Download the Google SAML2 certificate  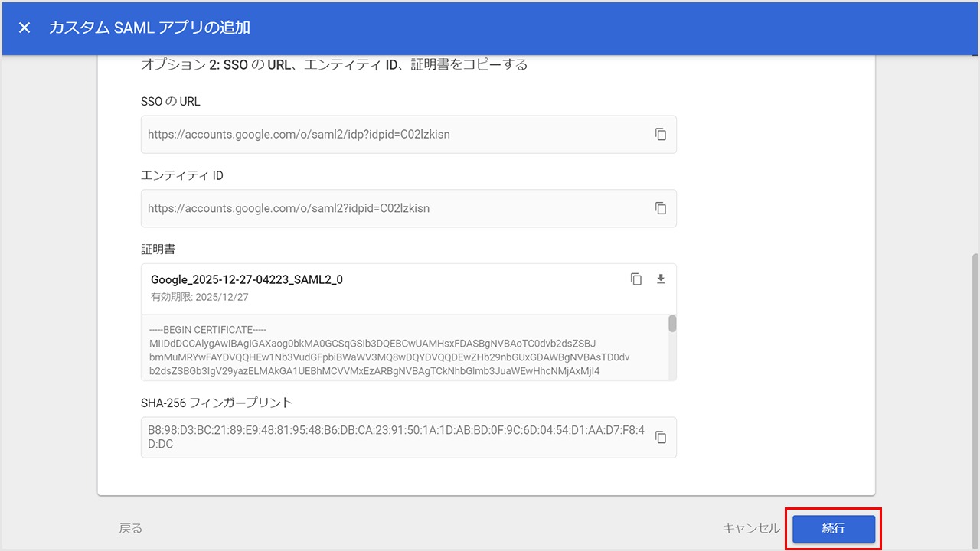coord(661,279)
